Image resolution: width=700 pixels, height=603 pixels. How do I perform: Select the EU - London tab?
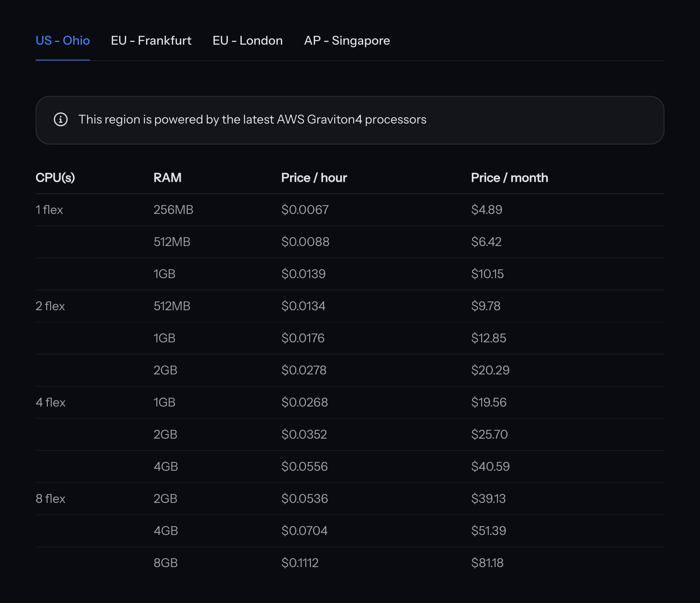point(248,40)
